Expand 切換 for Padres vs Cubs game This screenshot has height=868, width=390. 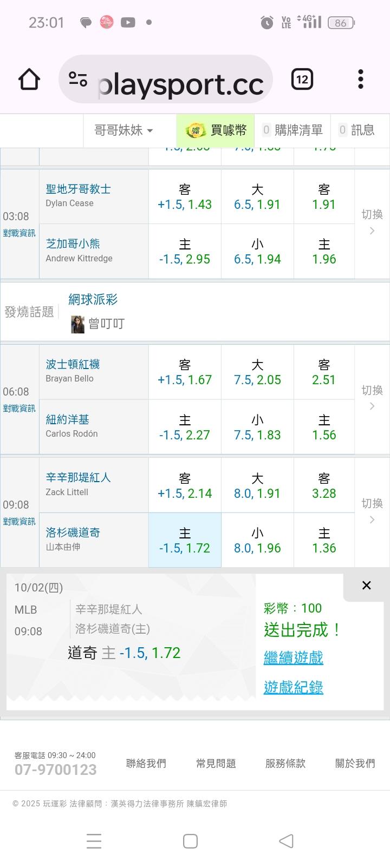[x=372, y=222]
